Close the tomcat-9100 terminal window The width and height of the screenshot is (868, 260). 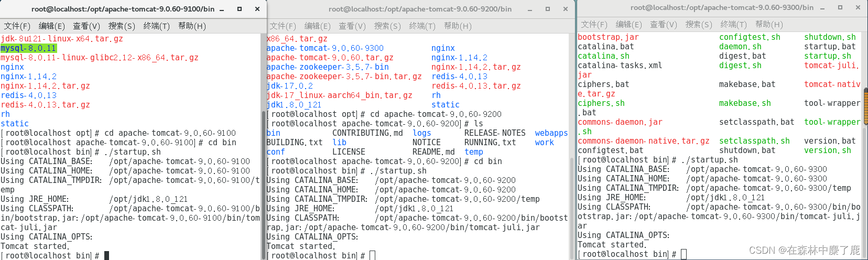point(257,9)
